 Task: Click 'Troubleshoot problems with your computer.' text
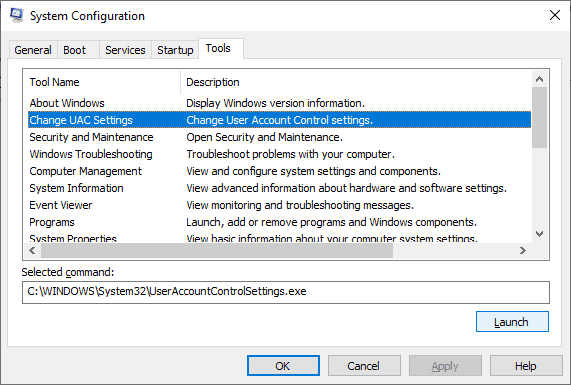click(x=291, y=154)
